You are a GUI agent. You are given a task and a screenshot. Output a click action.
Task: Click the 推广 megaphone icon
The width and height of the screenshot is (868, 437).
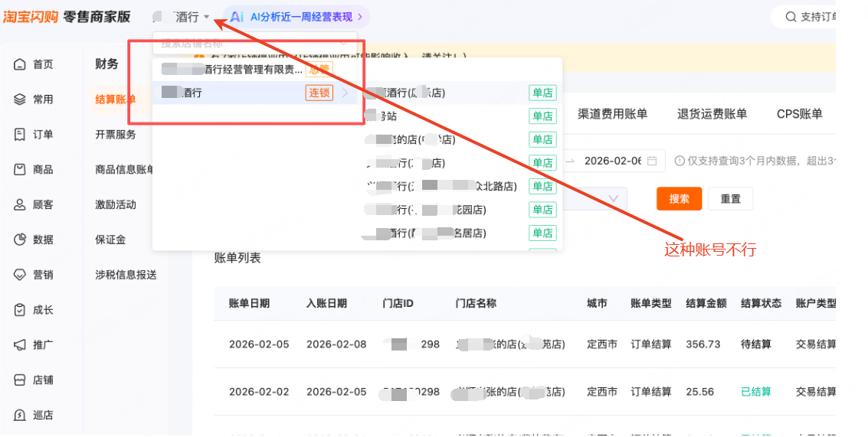click(x=19, y=344)
